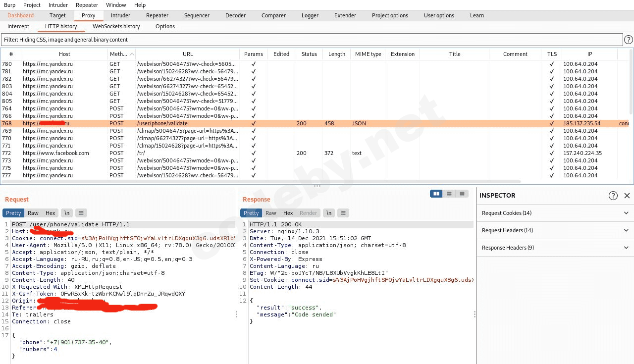Switch to the WebSockets history tab

coord(116,26)
